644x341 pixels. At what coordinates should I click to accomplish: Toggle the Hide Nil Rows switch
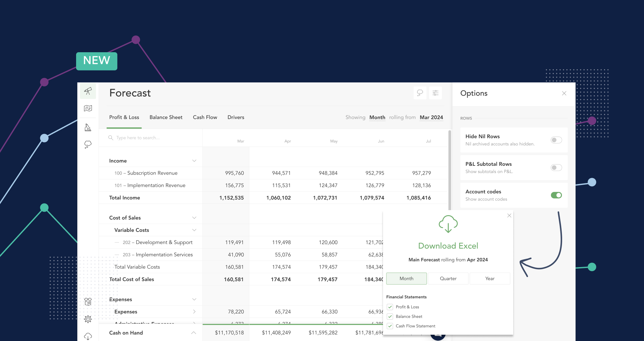point(557,140)
